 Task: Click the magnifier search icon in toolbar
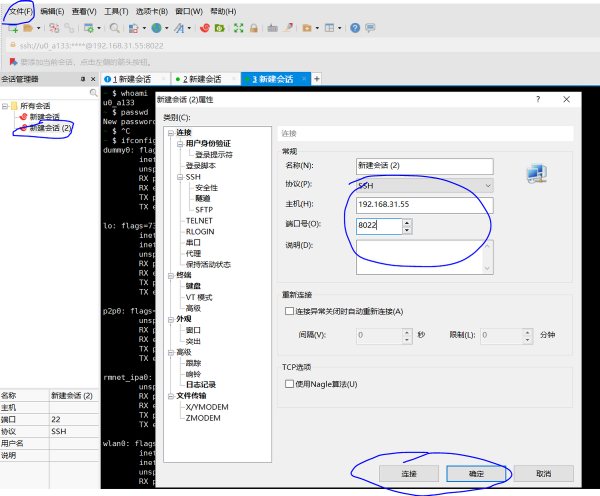coord(116,28)
